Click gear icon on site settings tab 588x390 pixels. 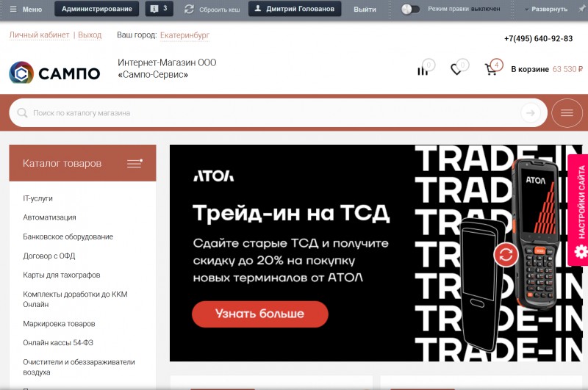pos(581,251)
